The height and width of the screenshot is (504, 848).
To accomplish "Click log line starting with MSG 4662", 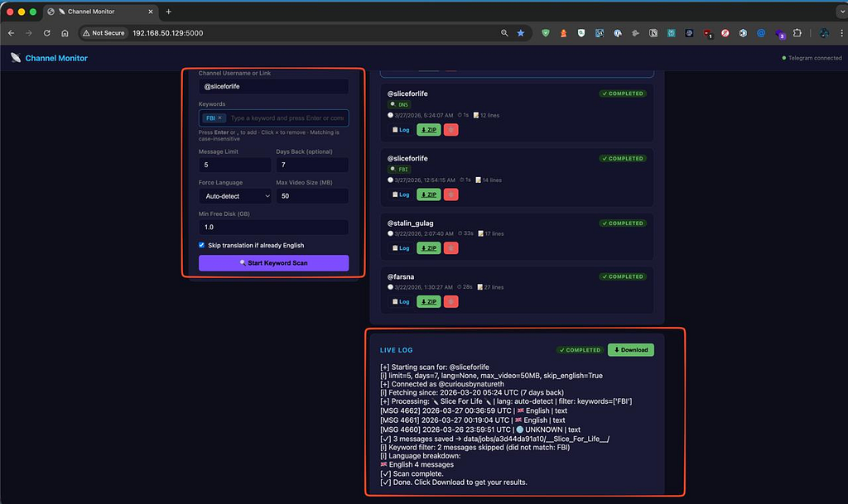I will pos(474,410).
